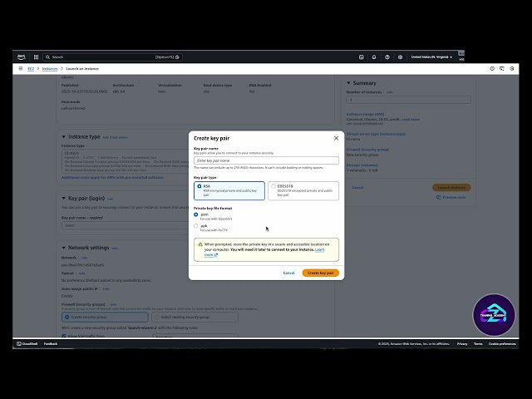Select existing security group option
532x399 pixels.
(195, 317)
